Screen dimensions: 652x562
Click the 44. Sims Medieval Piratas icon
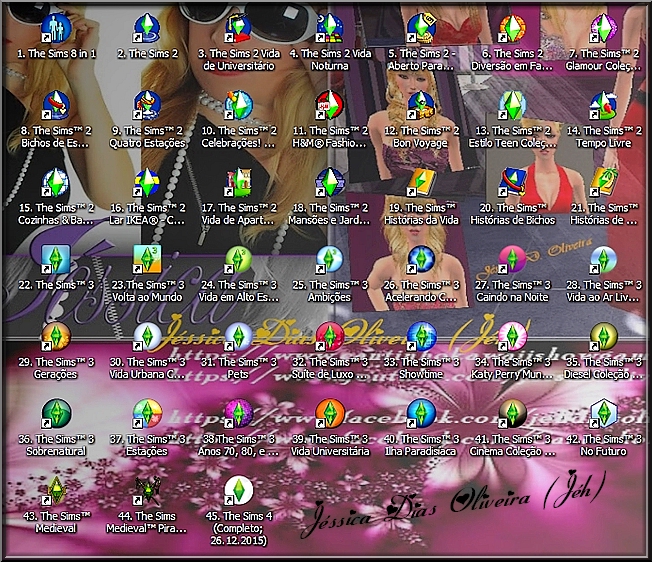(x=147, y=491)
